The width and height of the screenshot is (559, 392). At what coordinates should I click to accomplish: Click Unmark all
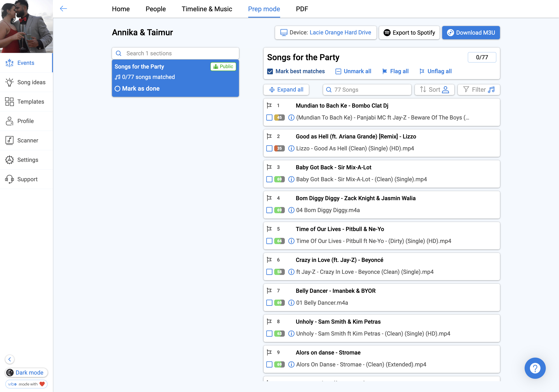tap(353, 71)
